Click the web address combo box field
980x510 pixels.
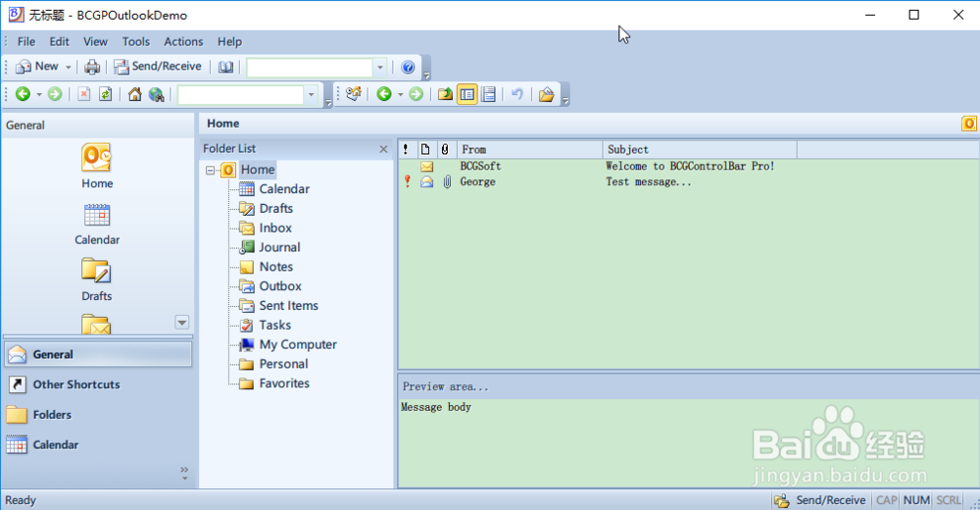pos(241,94)
